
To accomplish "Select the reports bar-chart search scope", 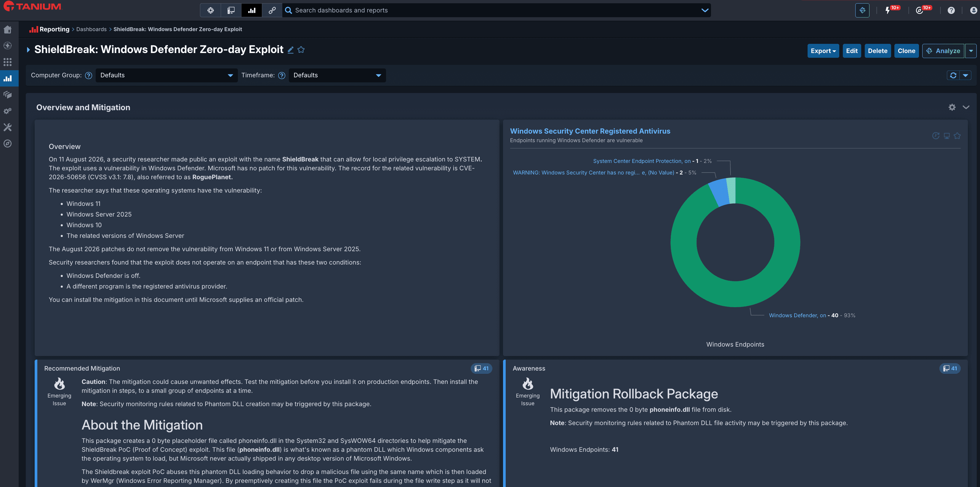I will [252, 10].
